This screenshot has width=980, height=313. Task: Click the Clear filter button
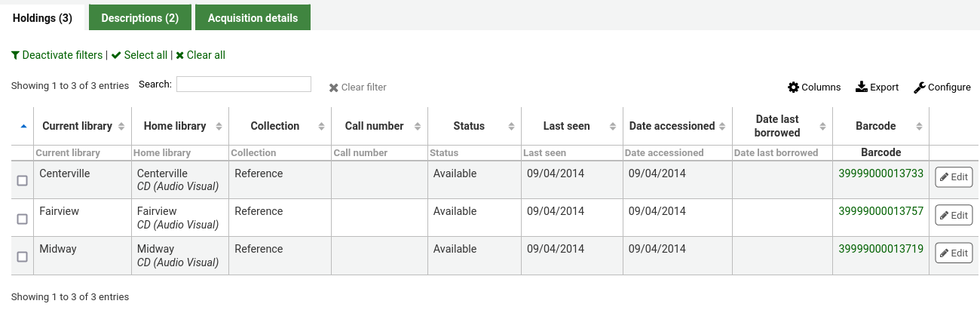point(357,87)
